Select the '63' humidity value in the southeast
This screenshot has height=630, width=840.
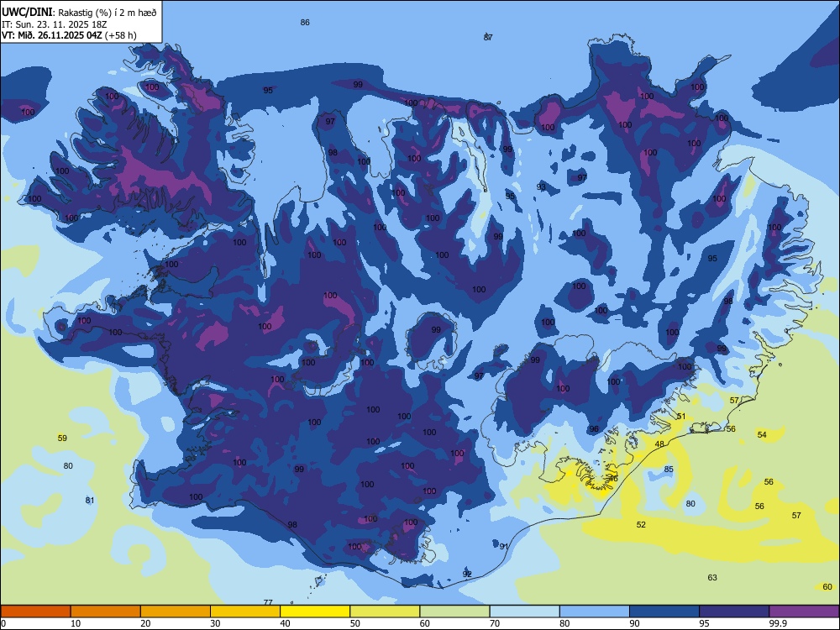[712, 578]
